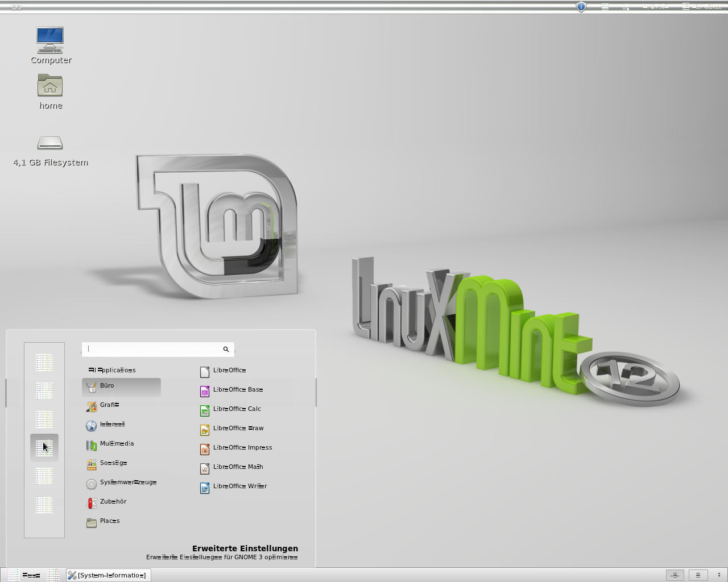Click the fifth favorites icon in the menu sidebar
Viewport: 728px width, 582px height.
44,476
